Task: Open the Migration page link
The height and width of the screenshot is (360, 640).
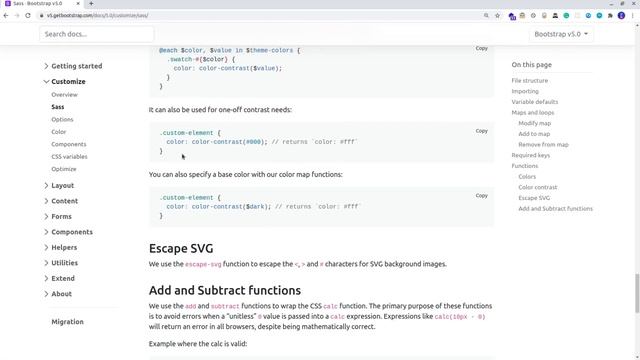Action: point(67,322)
